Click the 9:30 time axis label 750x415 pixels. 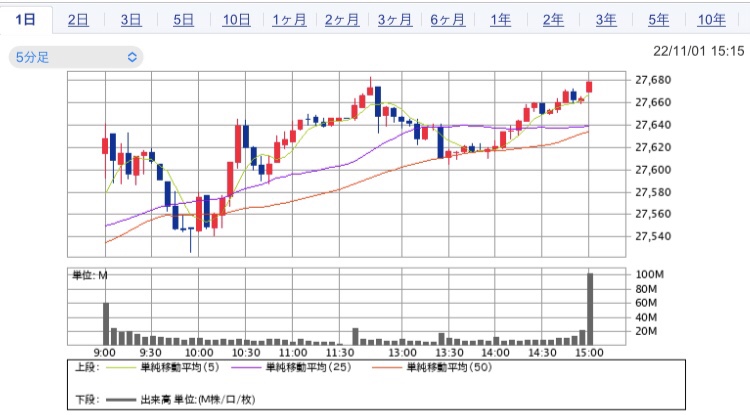(150, 353)
